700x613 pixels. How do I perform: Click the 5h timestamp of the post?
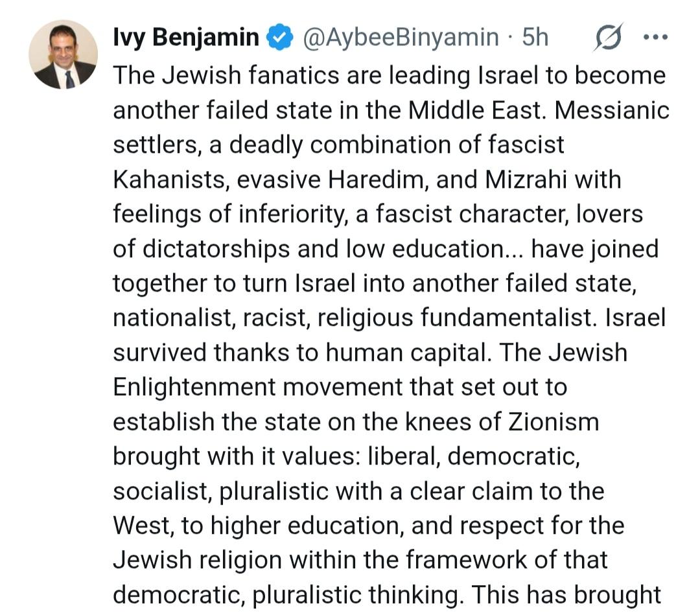[x=535, y=38]
